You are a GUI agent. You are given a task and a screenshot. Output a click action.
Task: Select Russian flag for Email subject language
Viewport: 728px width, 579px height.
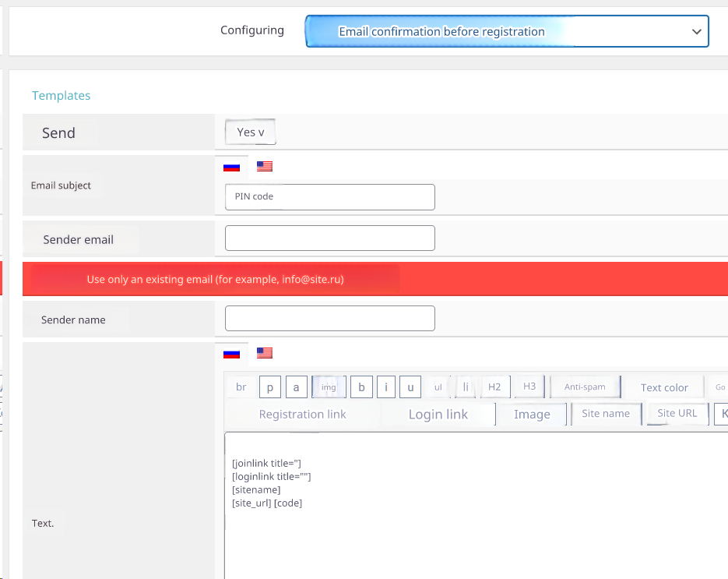231,167
